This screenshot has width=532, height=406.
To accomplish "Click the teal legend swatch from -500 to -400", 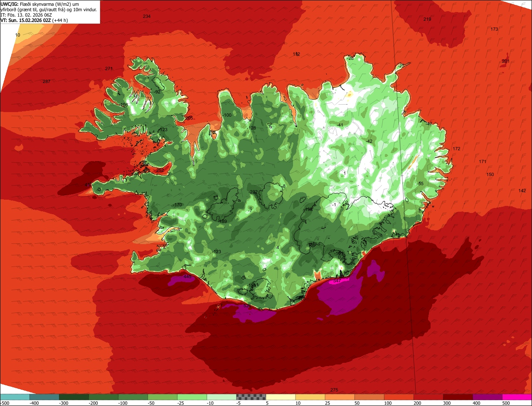I will click(15, 397).
